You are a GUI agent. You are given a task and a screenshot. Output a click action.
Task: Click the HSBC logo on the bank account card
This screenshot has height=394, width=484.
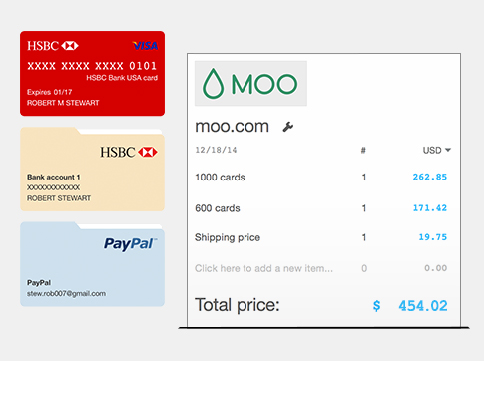129,152
